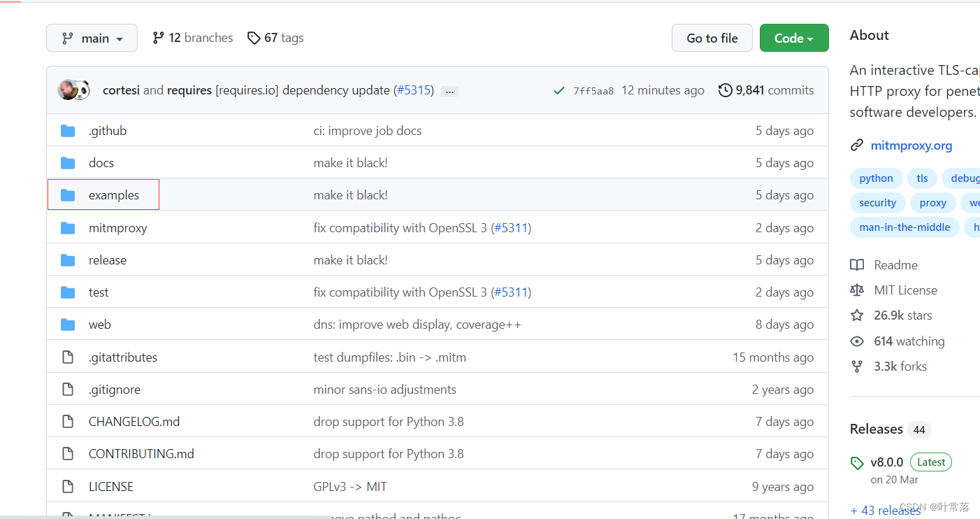Open the LICENSE file name
The height and width of the screenshot is (519, 980).
coord(111,487)
